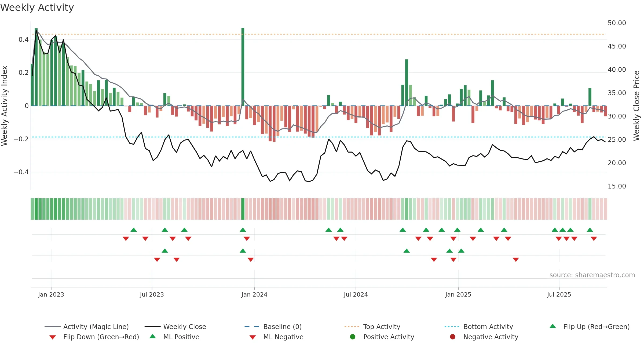Click the Flip Down (Green→Red) legend triangle
This screenshot has height=362, width=644.
tap(53, 337)
